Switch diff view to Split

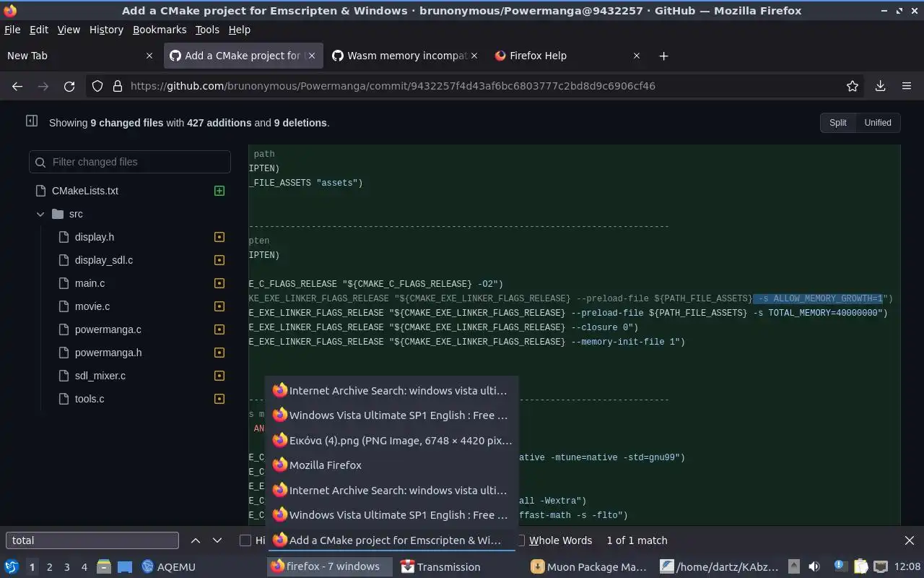coord(838,123)
